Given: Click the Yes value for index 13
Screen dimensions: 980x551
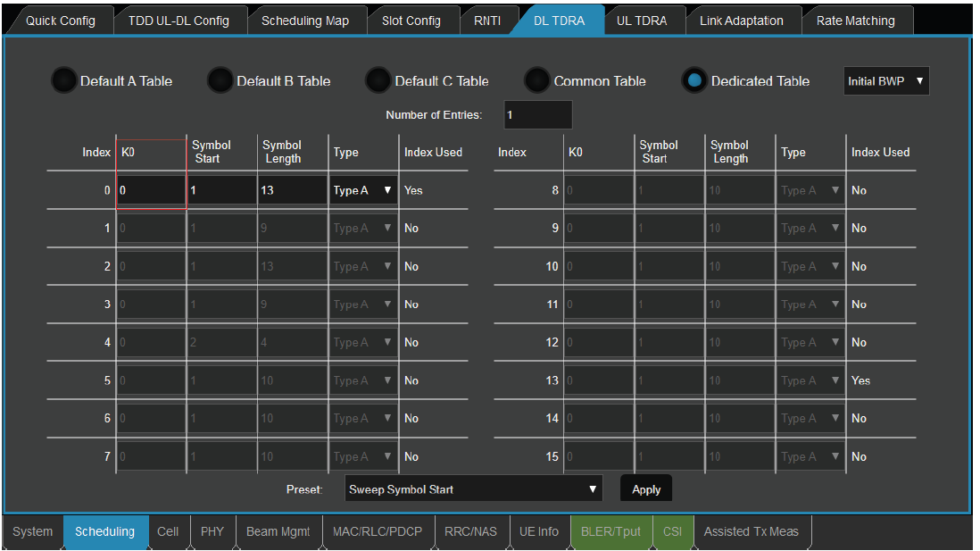Looking at the screenshot, I should pyautogui.click(x=860, y=380).
